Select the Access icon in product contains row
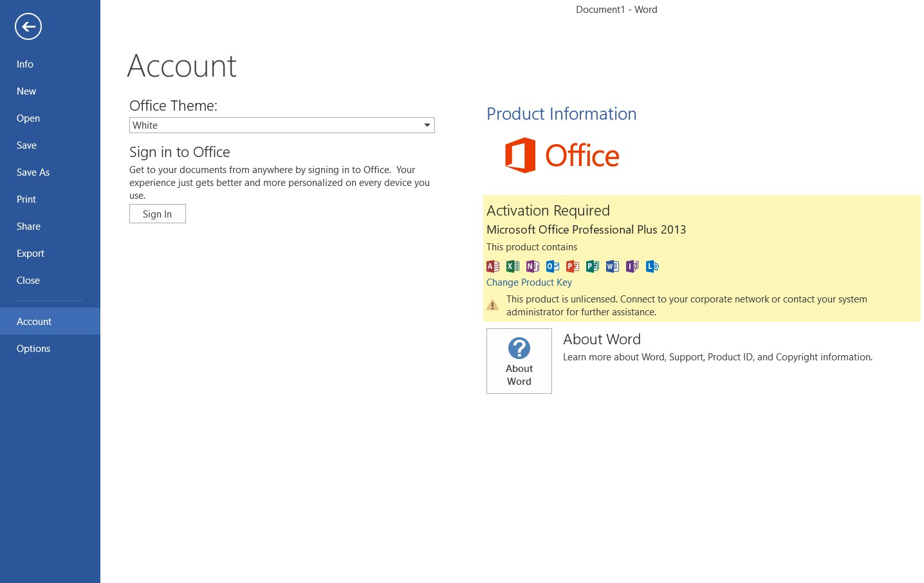 pyautogui.click(x=492, y=266)
